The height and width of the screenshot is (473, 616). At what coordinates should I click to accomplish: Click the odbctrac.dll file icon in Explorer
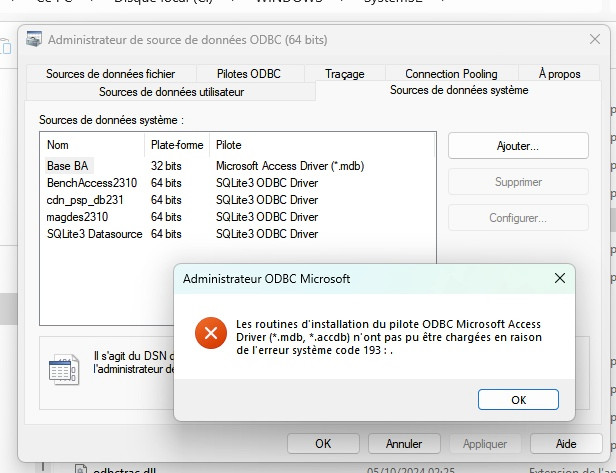[80, 469]
